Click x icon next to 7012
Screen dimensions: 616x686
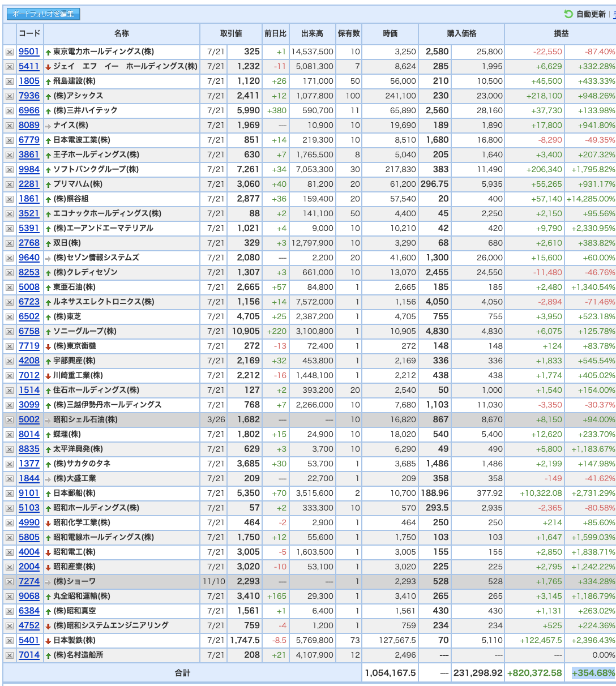10,376
